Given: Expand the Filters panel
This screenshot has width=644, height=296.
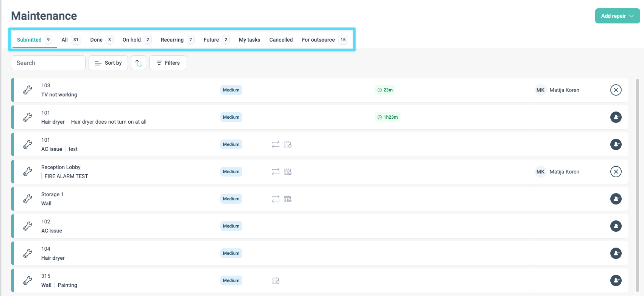Looking at the screenshot, I should [168, 63].
